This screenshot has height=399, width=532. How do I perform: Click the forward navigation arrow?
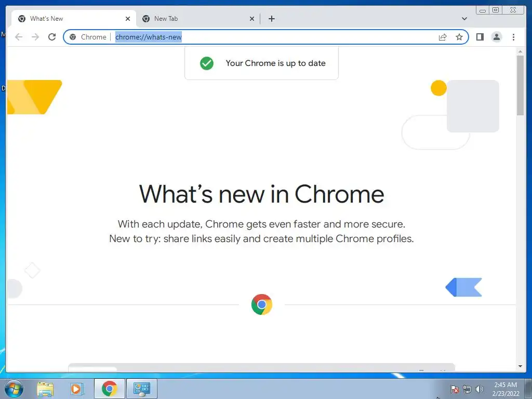pyautogui.click(x=35, y=37)
